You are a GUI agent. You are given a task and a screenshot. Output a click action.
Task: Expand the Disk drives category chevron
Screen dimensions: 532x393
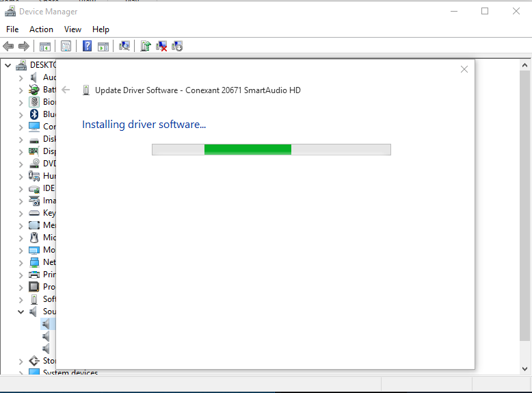(x=21, y=140)
